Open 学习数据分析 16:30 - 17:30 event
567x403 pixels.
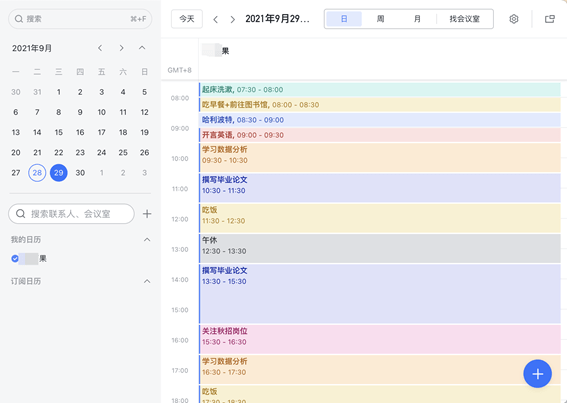pyautogui.click(x=380, y=370)
